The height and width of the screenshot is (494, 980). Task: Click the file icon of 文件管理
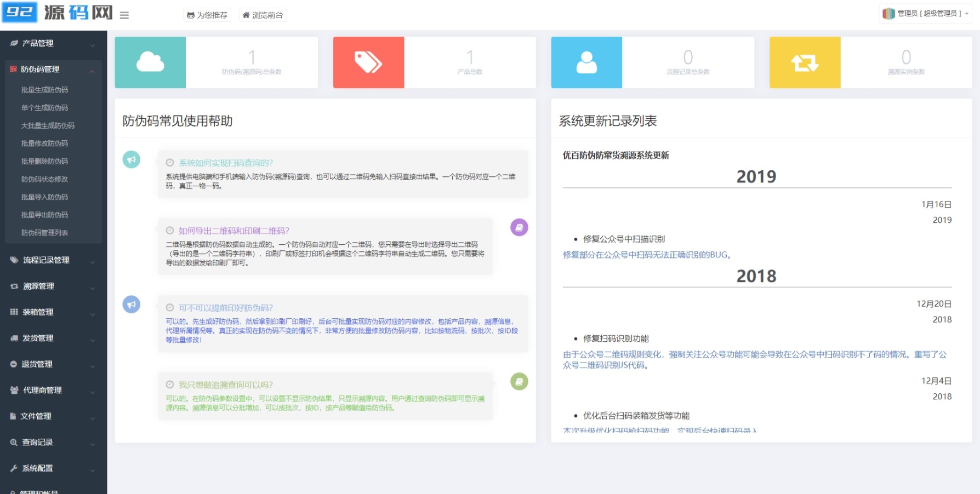[x=13, y=416]
